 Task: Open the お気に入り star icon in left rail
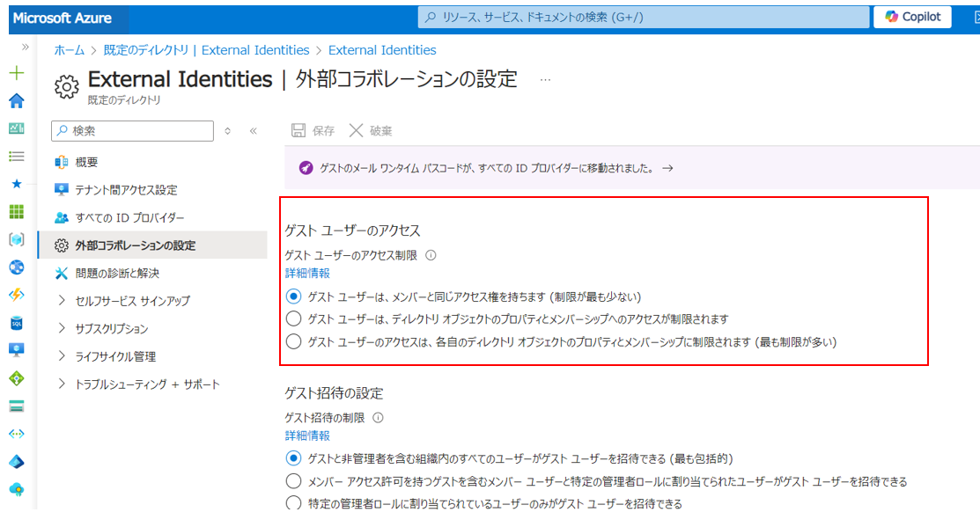[x=16, y=183]
